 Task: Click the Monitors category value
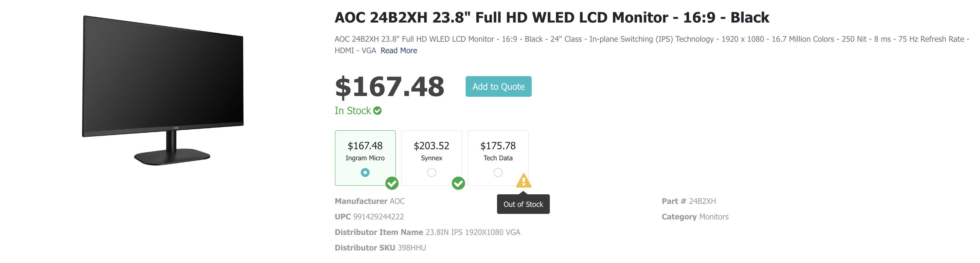[714, 217]
